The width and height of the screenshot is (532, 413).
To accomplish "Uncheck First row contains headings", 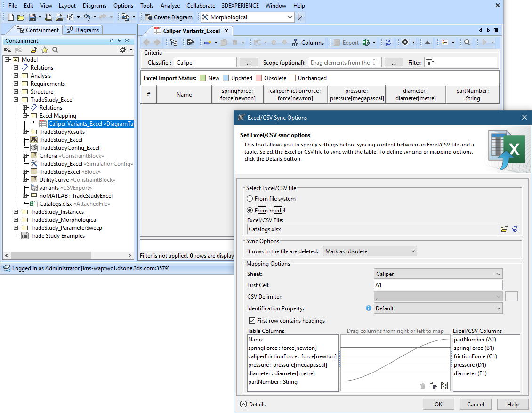I will point(252,321).
